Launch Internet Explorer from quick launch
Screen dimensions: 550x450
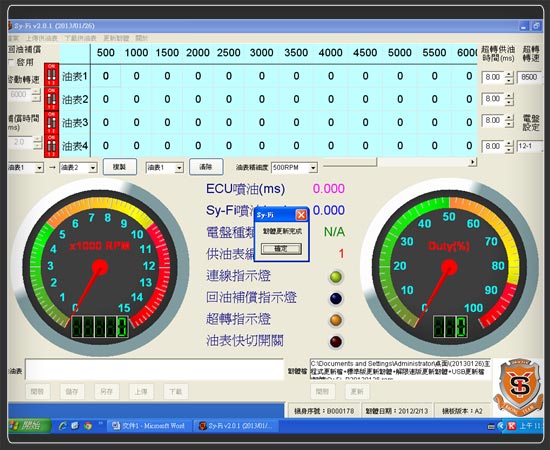(63, 426)
